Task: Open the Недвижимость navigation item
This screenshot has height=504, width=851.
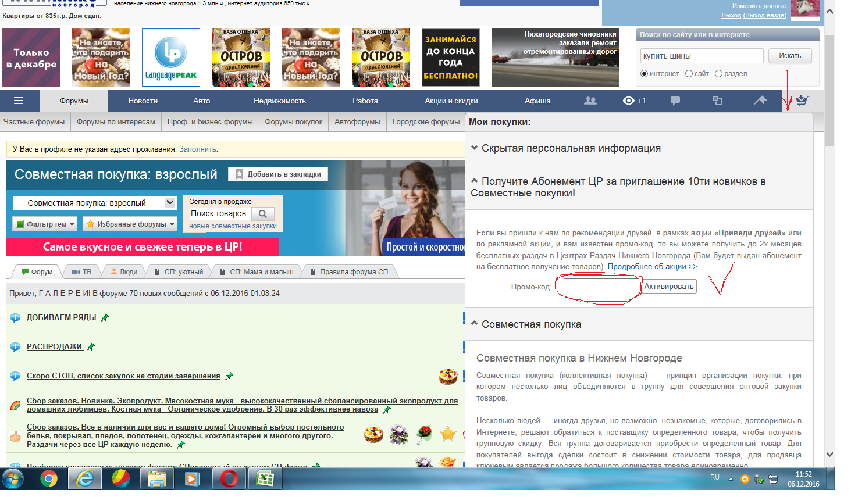Action: (280, 101)
